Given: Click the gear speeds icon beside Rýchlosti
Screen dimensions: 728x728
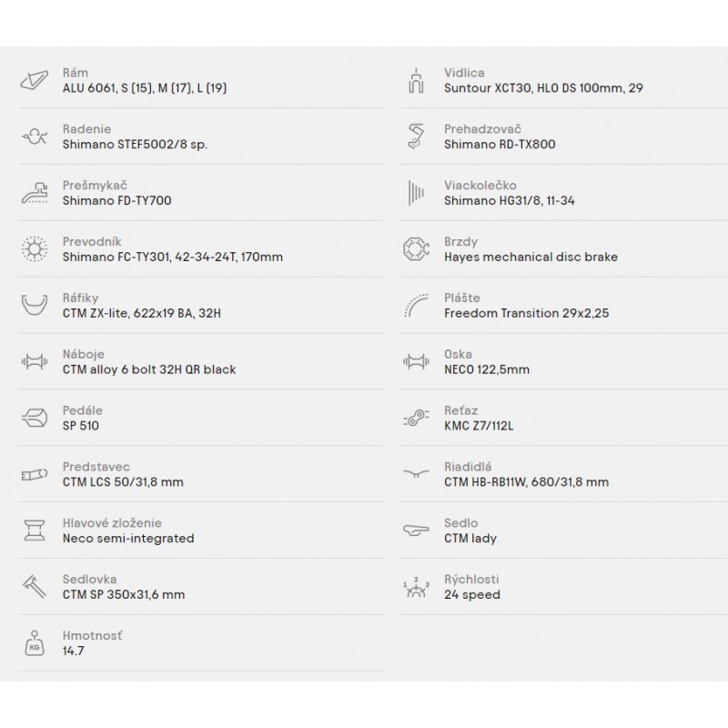Looking at the screenshot, I should click(x=416, y=587).
